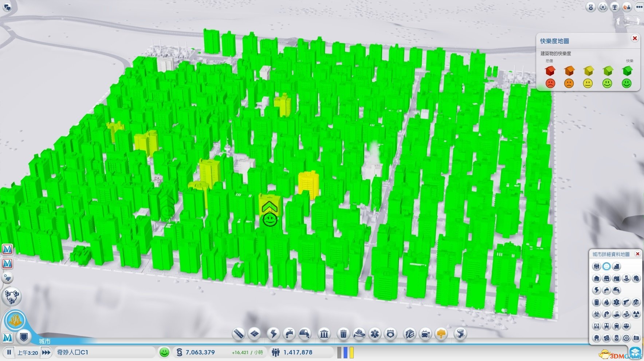Click the RCI demand bars
This screenshot has width=644, height=361.
click(x=345, y=352)
